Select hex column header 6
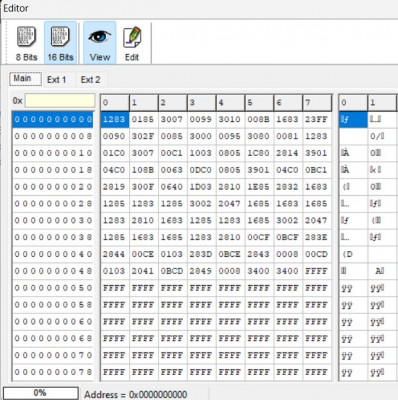The width and height of the screenshot is (398, 400). [x=288, y=103]
